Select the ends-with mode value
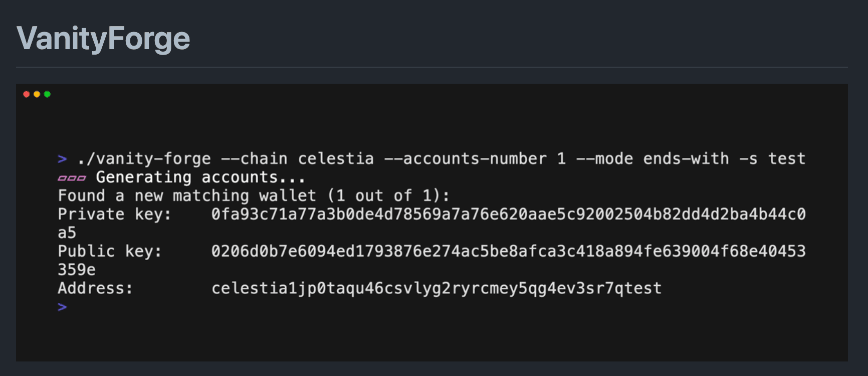The width and height of the screenshot is (868, 376). pos(686,159)
